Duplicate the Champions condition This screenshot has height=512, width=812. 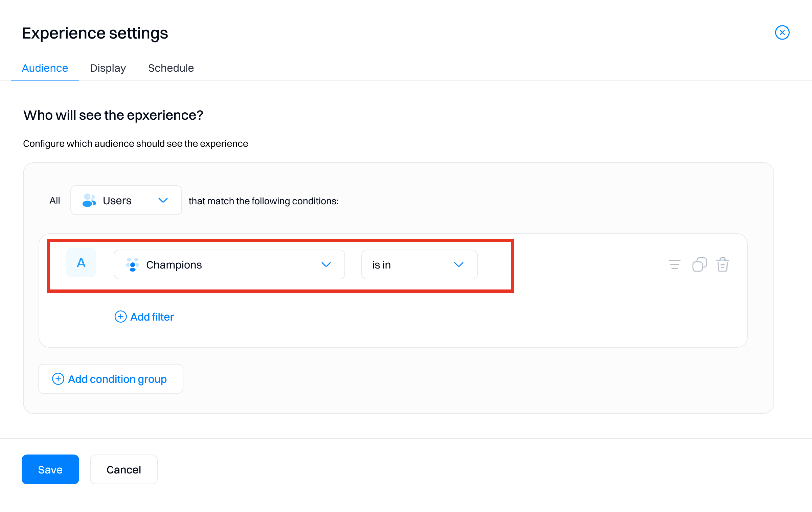699,264
